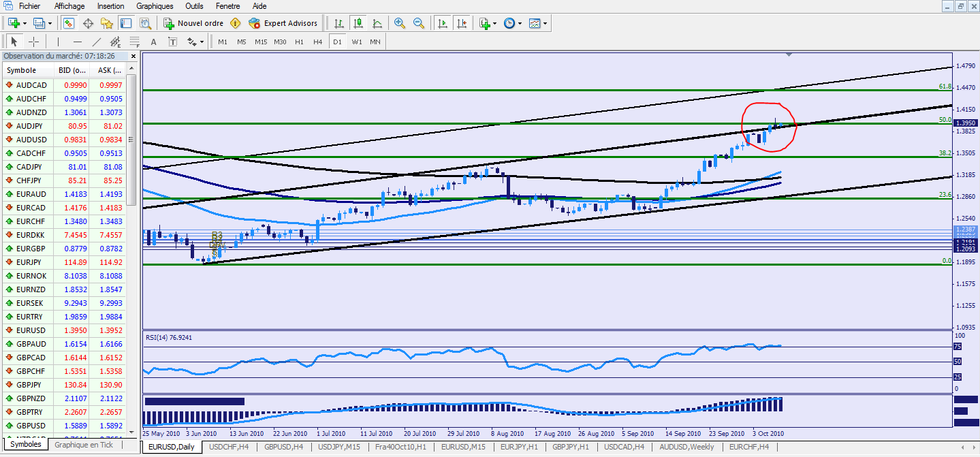Click the Expert Advisors button
Image resolution: width=980 pixels, height=457 pixels.
click(283, 23)
